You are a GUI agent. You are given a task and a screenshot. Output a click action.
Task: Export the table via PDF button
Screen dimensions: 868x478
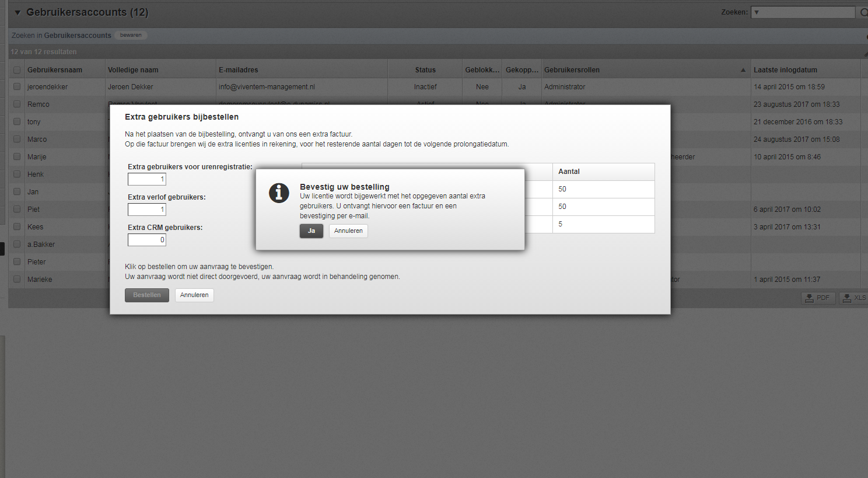coord(818,298)
